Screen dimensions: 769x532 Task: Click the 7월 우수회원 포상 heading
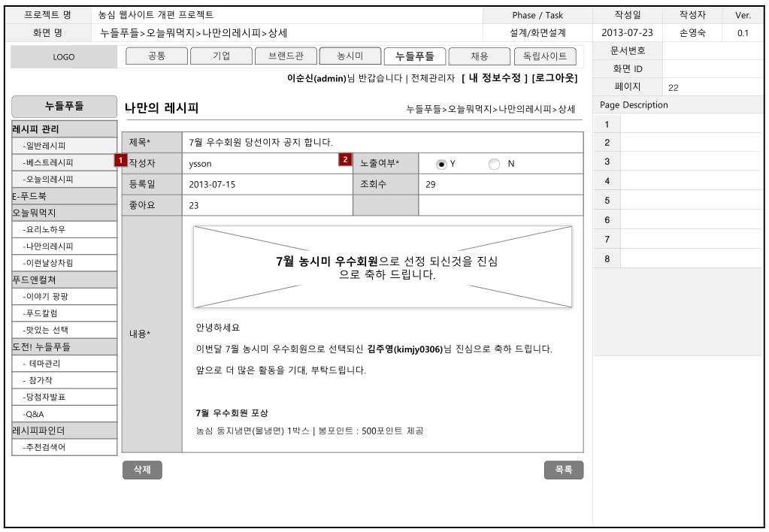[232, 413]
